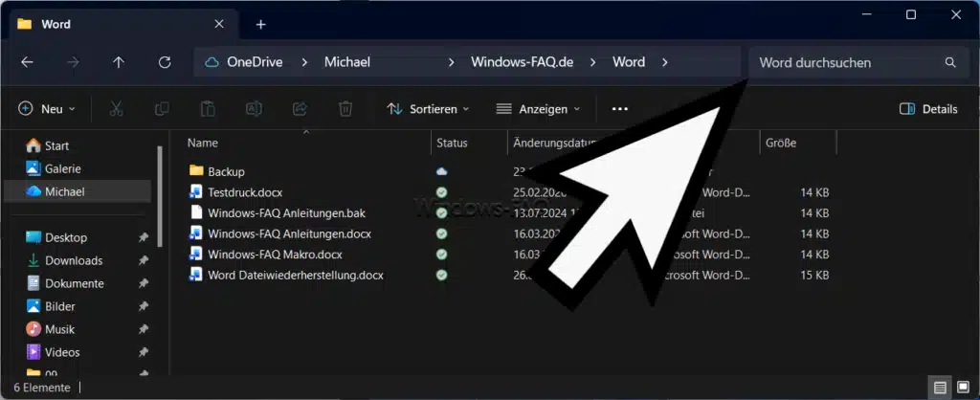This screenshot has height=400, width=980.
Task: Click the Paste clipboard icon
Action: pos(208,109)
